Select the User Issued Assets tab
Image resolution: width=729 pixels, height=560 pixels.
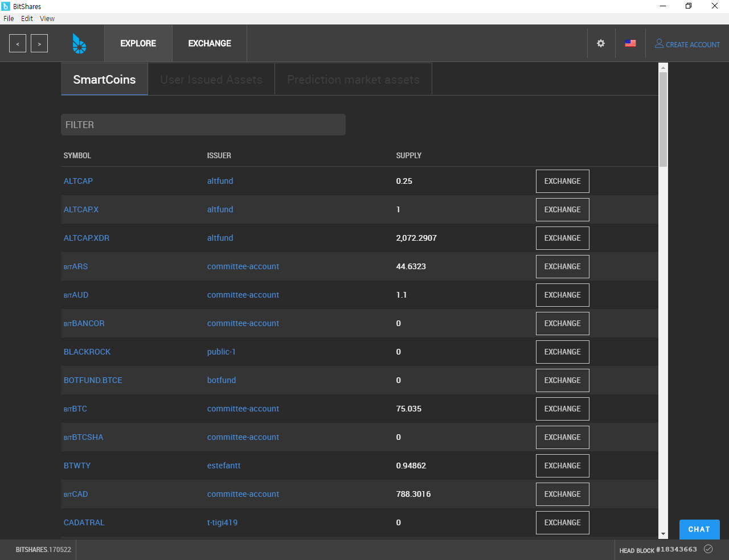click(211, 80)
